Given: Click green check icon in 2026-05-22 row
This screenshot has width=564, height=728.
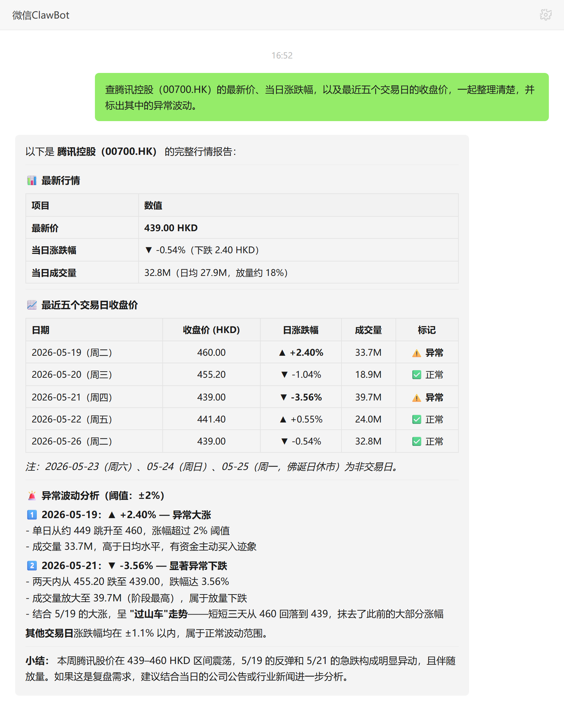Looking at the screenshot, I should 416,419.
